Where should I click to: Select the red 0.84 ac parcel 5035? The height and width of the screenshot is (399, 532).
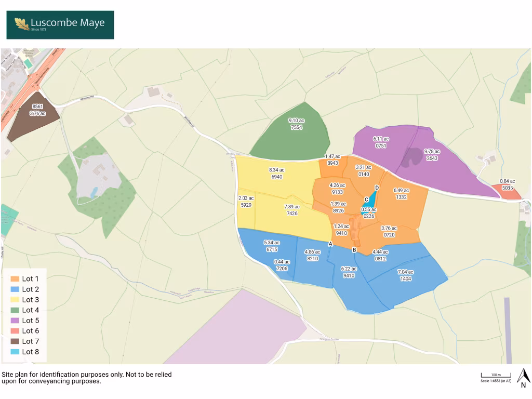pos(508,192)
